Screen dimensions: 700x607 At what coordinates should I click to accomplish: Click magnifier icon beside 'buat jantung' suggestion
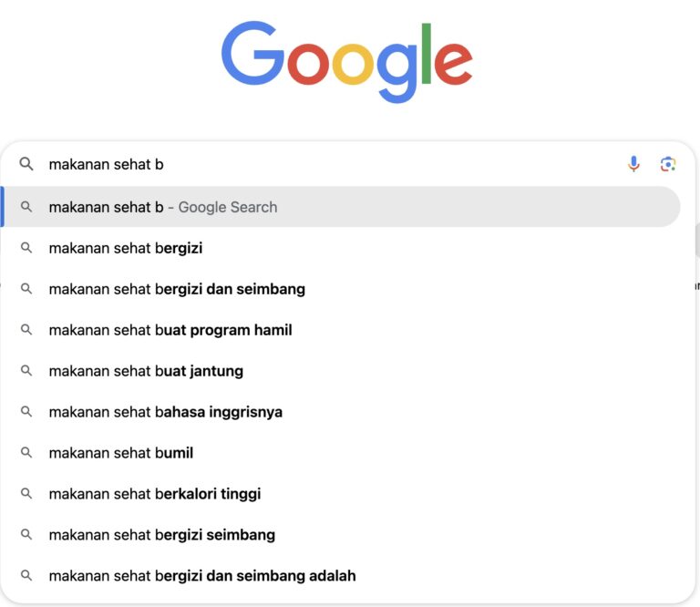pos(26,371)
